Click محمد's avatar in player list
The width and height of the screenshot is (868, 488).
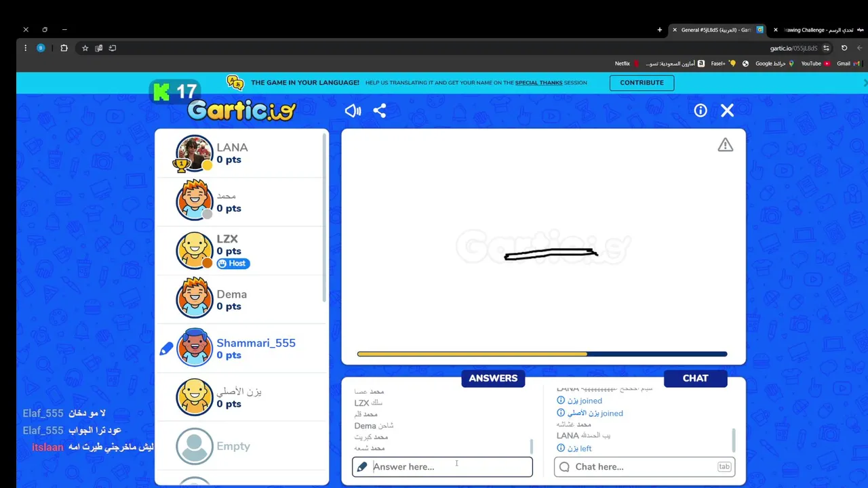point(195,201)
